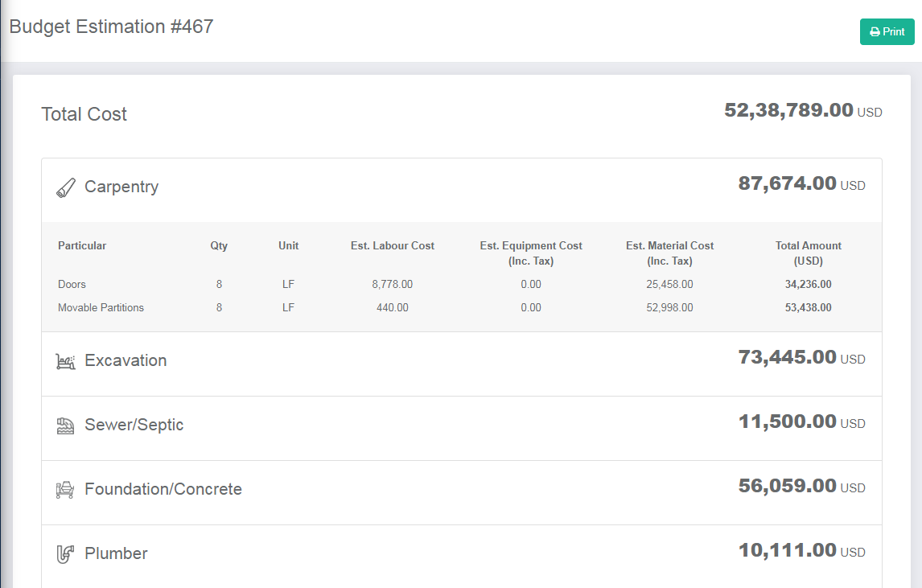The image size is (922, 588).
Task: Click the Doors total amount 34,236.00
Action: click(808, 285)
